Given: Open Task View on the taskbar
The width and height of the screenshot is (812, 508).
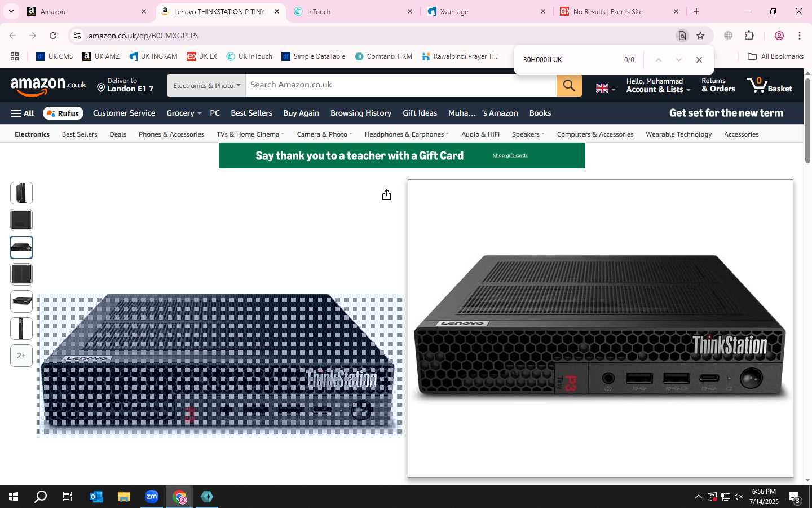Looking at the screenshot, I should coord(68,497).
